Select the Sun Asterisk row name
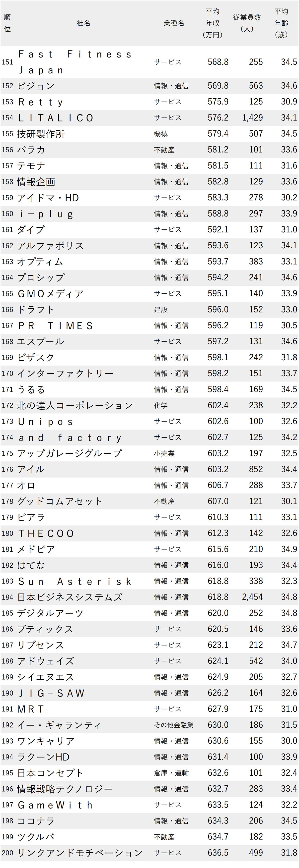 tap(75, 581)
